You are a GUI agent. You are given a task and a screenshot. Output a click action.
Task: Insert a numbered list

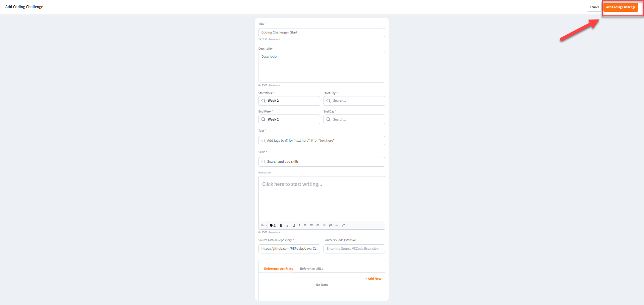pos(331,225)
